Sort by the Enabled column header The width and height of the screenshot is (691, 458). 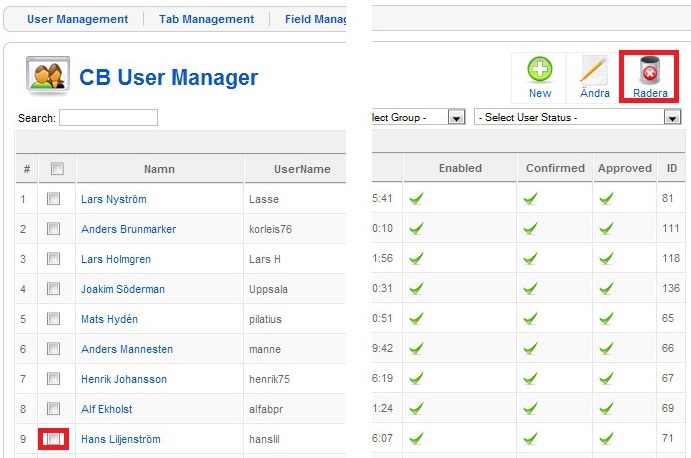(460, 168)
